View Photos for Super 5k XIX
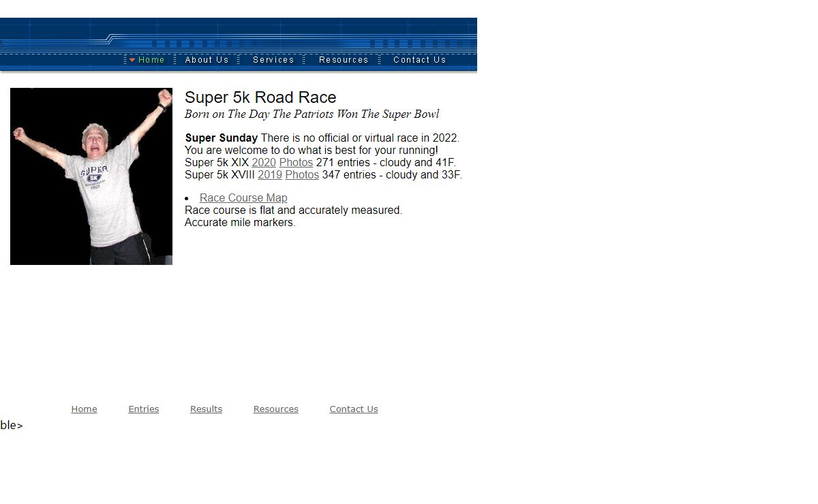Viewport: 818px width, 504px height. coord(296,163)
